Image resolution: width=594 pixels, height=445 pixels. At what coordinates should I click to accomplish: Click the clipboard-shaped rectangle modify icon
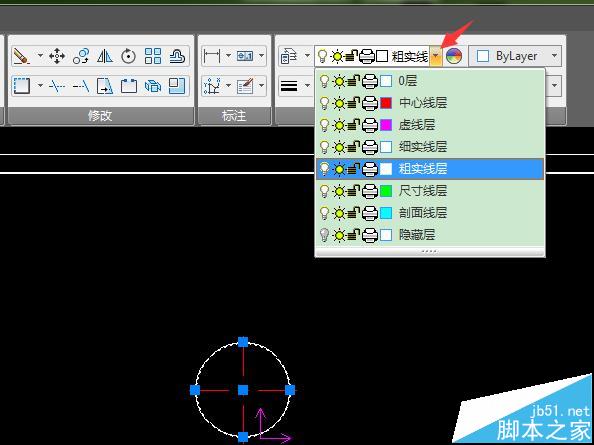pos(128,86)
